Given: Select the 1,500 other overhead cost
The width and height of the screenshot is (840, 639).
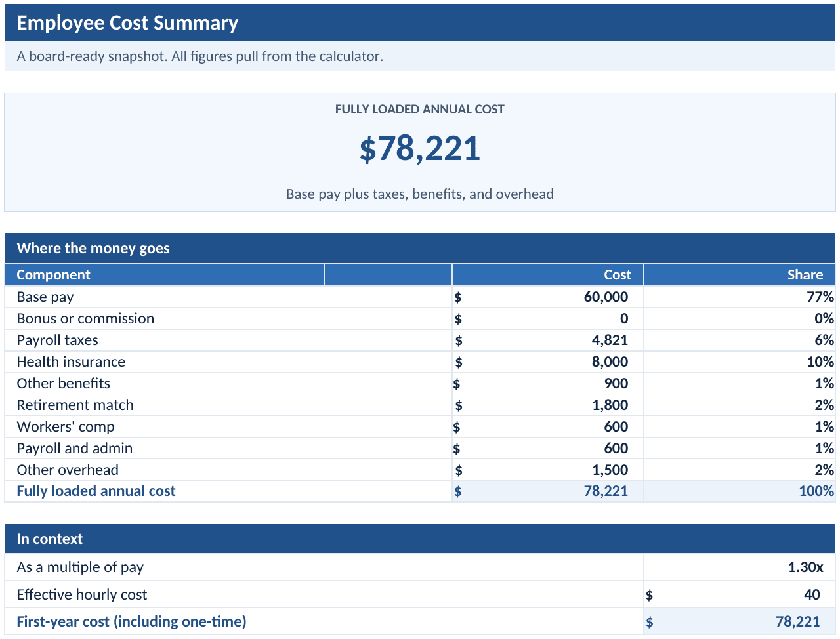Looking at the screenshot, I should pyautogui.click(x=548, y=470).
